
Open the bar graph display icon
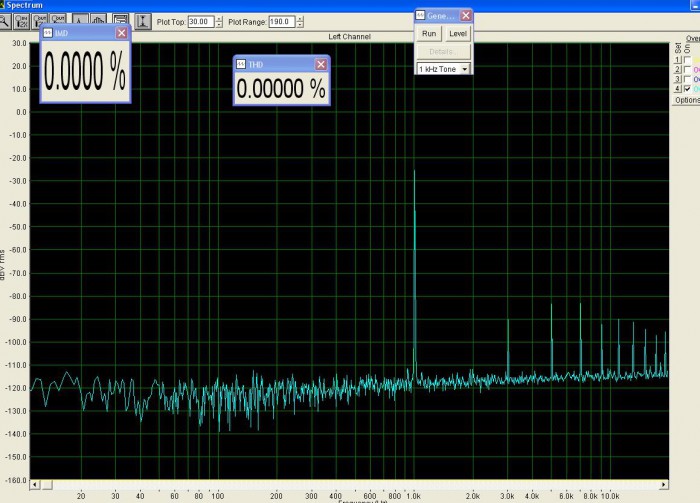tap(98, 21)
